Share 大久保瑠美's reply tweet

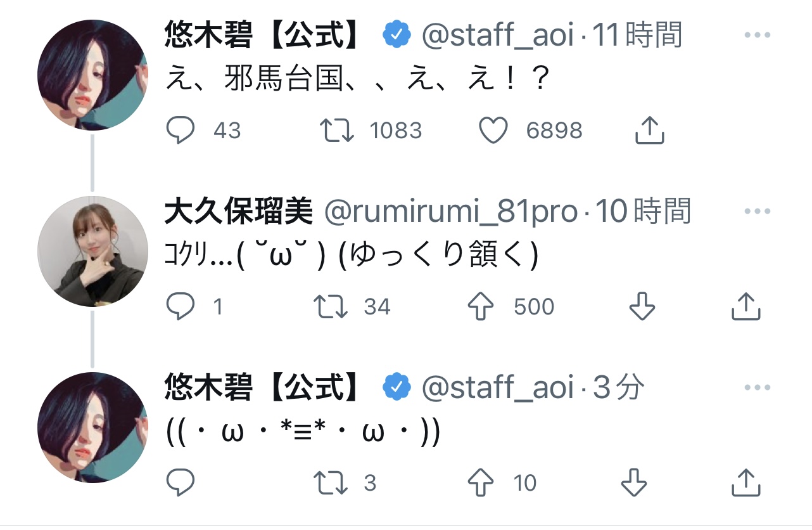click(x=745, y=307)
